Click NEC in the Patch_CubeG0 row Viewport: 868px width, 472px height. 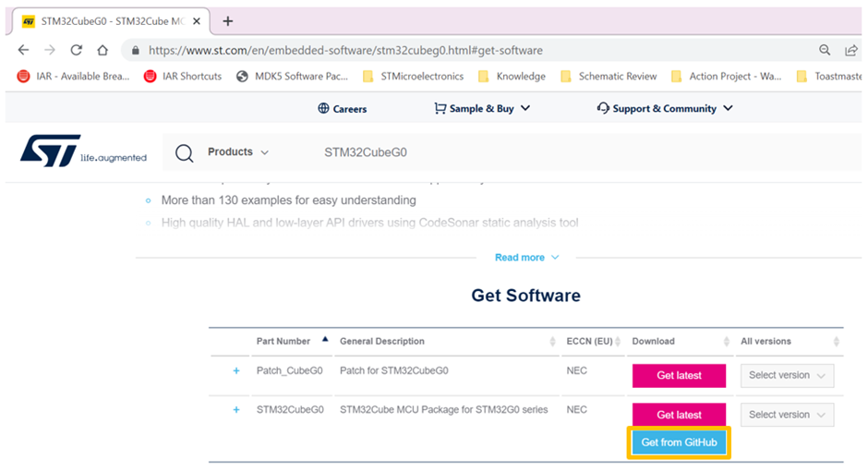point(577,370)
